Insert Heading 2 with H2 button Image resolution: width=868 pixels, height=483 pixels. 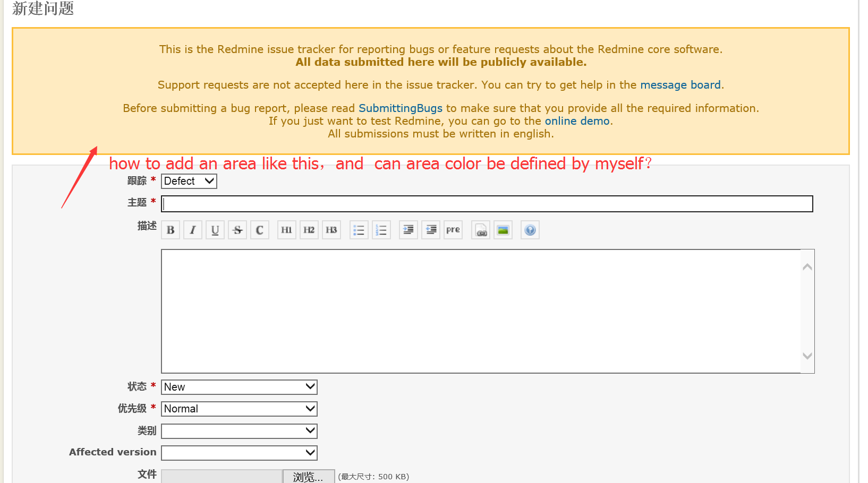[x=309, y=230]
